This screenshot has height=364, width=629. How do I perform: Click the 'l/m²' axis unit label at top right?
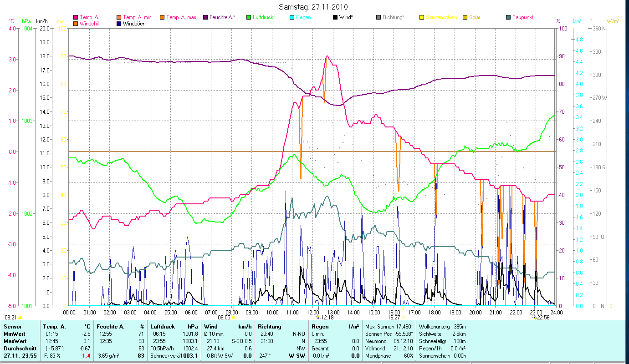[577, 21]
